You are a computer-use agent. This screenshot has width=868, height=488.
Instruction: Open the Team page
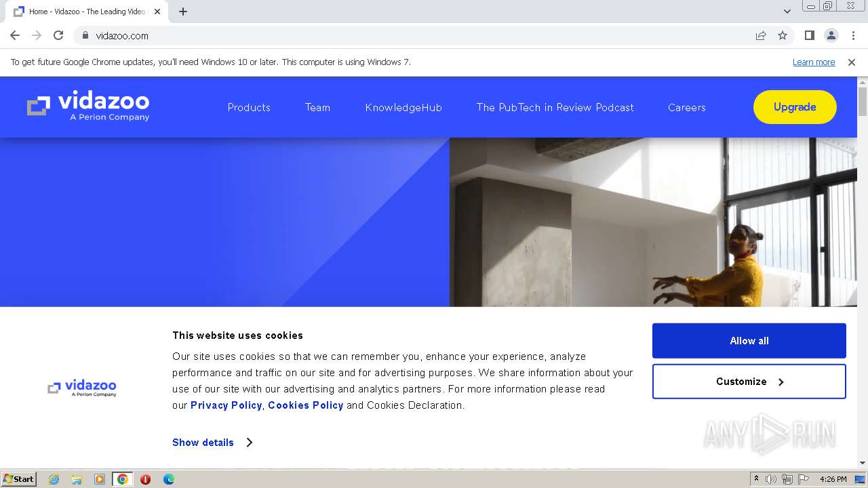coord(317,107)
